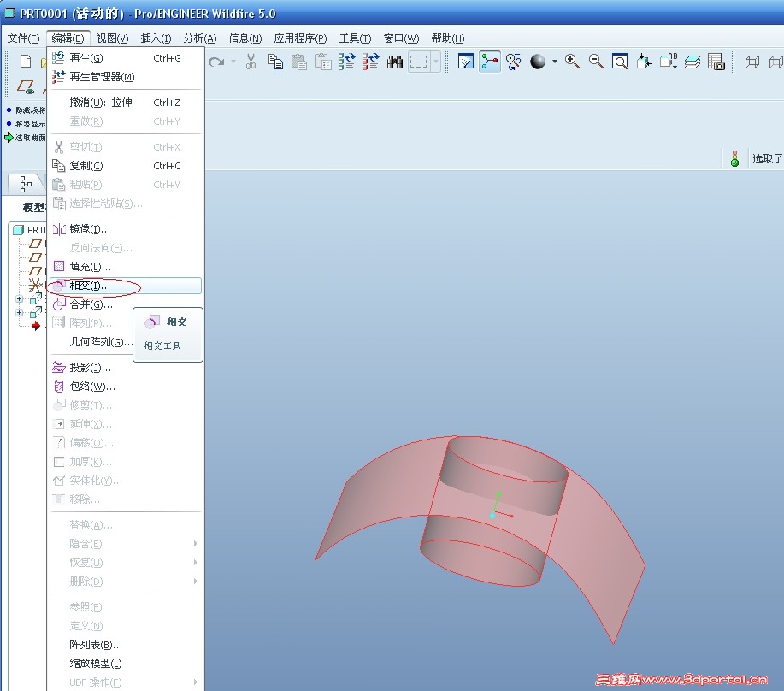Image resolution: width=784 pixels, height=691 pixels.
Task: Click the reorient view icon
Action: [644, 62]
